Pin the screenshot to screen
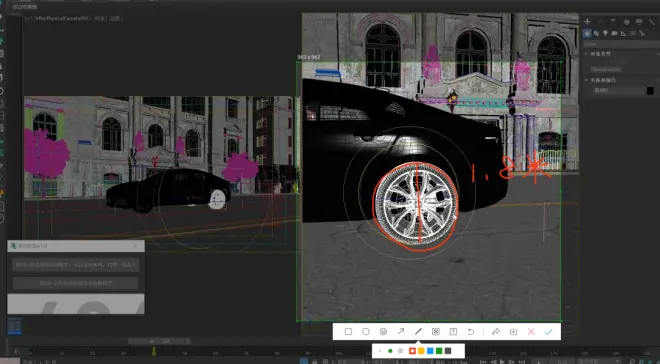660x364 pixels. 495,332
